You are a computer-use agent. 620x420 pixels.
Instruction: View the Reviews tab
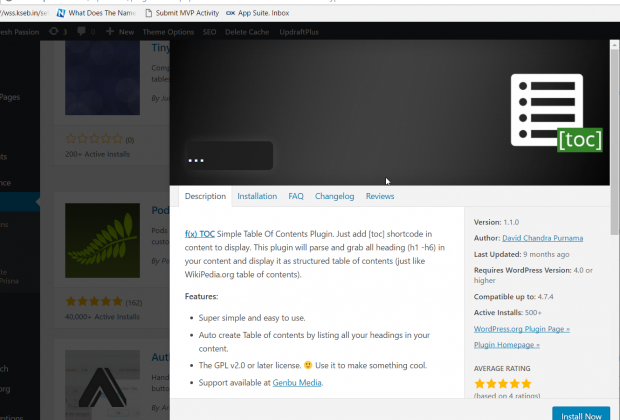[x=380, y=196]
